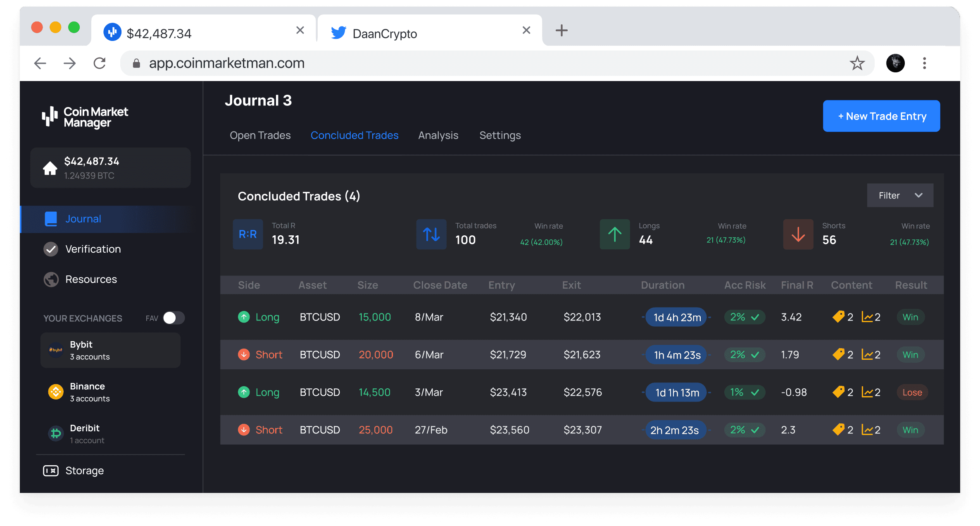
Task: Select the Analysis tab
Action: click(x=438, y=135)
